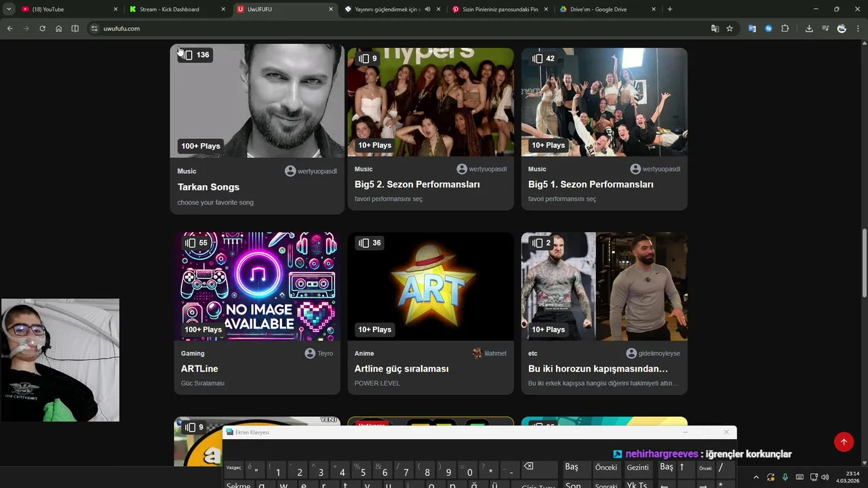
Task: Bookmark this page with the star
Action: [x=730, y=28]
